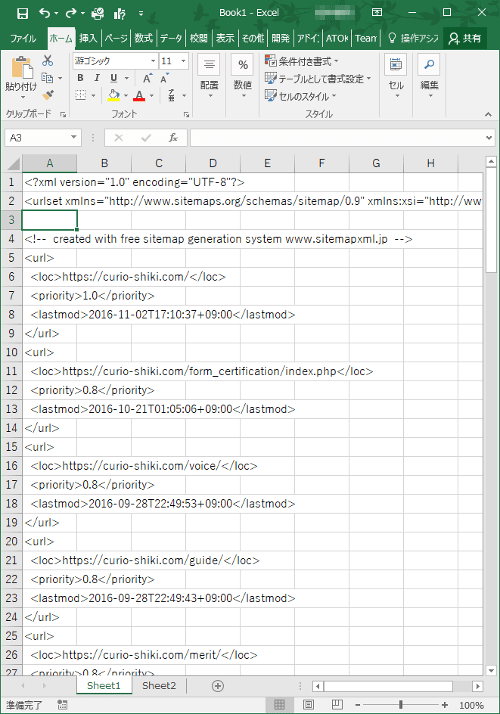Expand the formula bar

[489, 138]
